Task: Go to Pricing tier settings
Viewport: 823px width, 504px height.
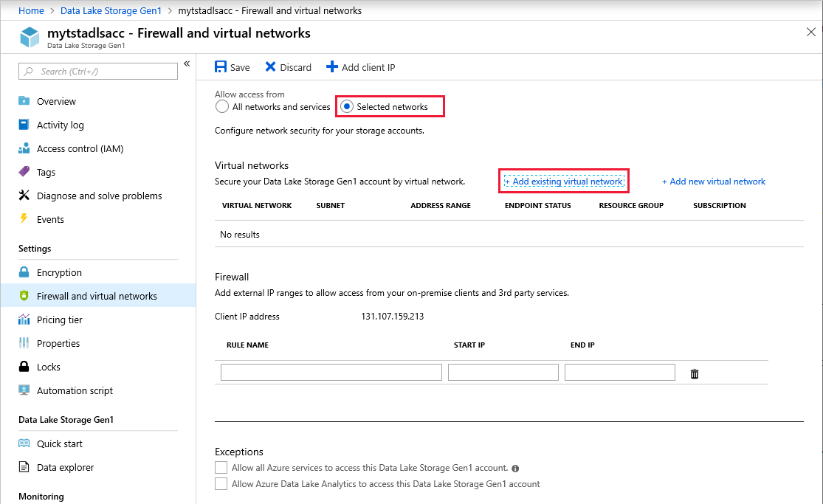Action: pos(59,320)
